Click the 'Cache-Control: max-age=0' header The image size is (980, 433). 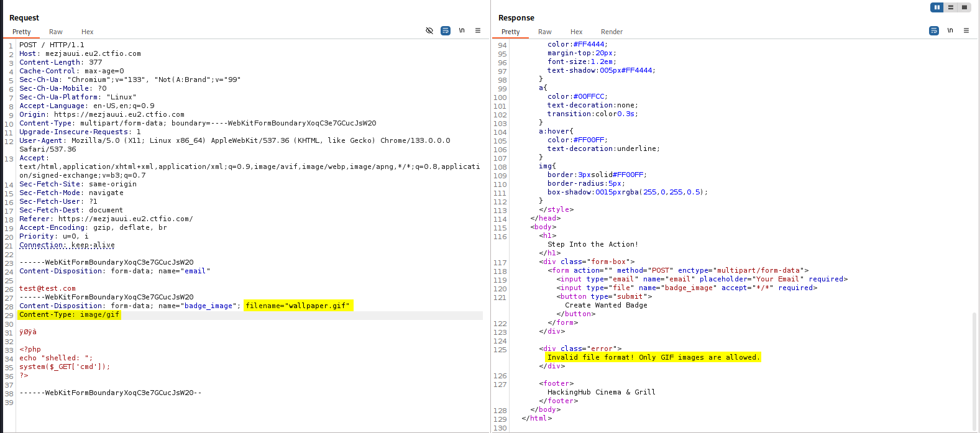click(71, 71)
